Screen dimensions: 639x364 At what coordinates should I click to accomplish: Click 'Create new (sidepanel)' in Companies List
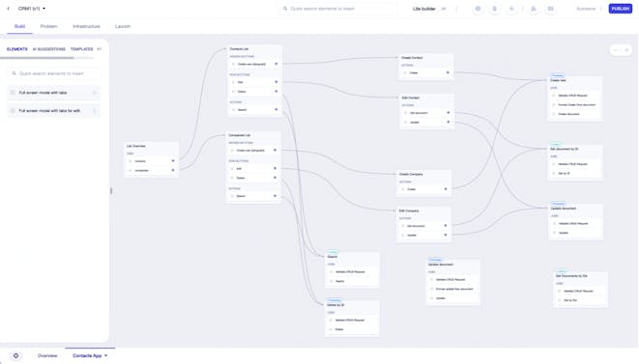coord(253,151)
